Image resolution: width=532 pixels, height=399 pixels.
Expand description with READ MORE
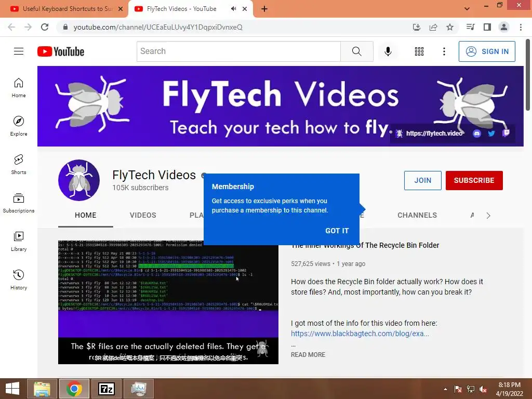click(x=308, y=354)
